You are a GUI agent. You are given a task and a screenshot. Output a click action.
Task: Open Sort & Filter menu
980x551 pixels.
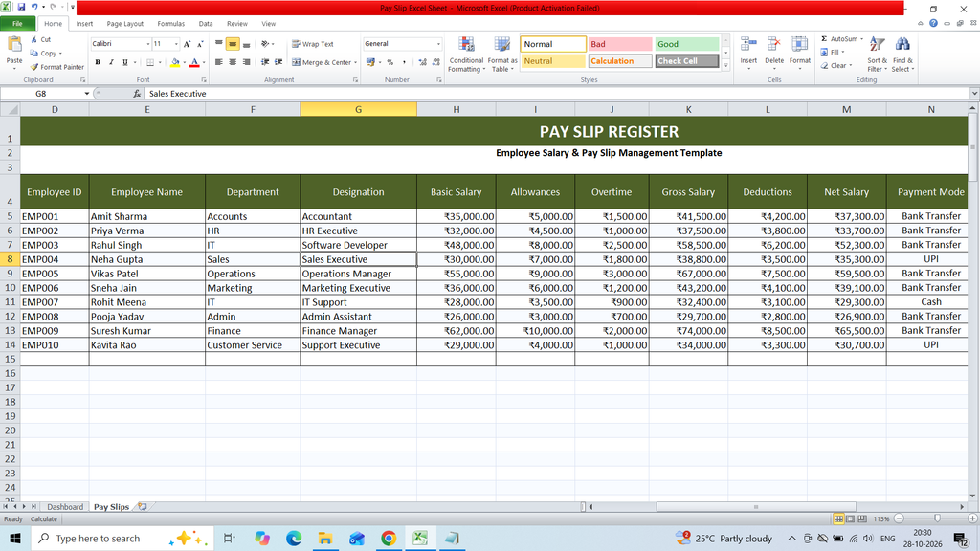pos(877,55)
